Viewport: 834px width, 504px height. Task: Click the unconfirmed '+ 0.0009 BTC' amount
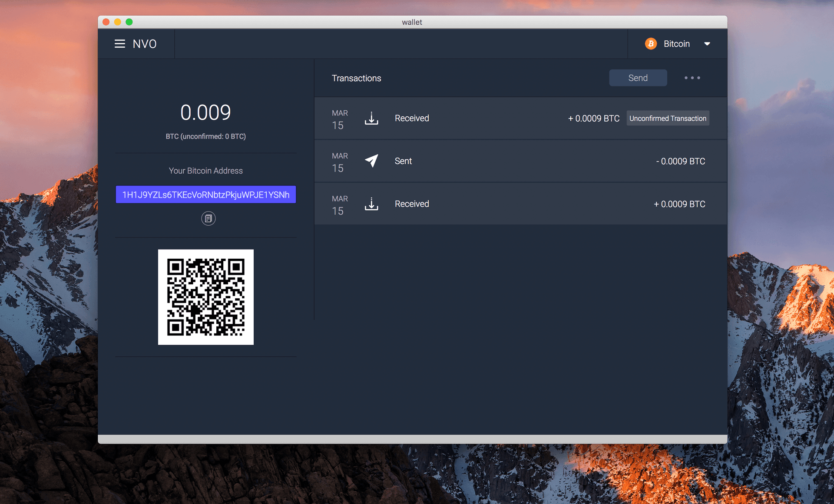(x=594, y=119)
